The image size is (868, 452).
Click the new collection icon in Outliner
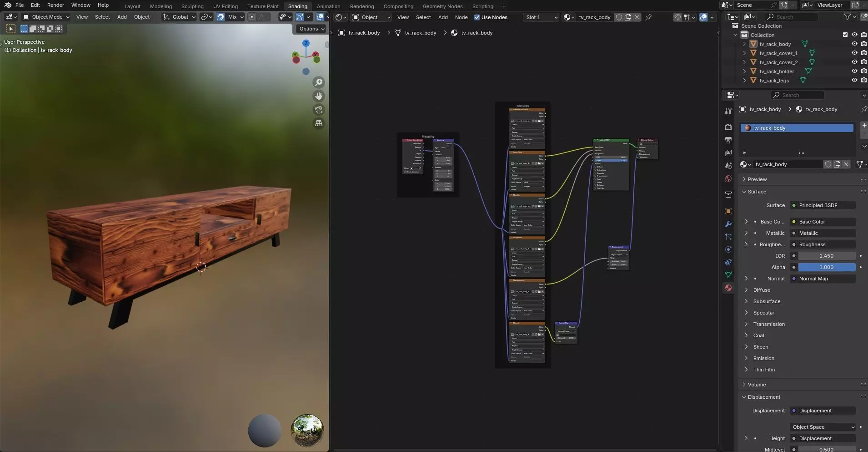pos(863,17)
